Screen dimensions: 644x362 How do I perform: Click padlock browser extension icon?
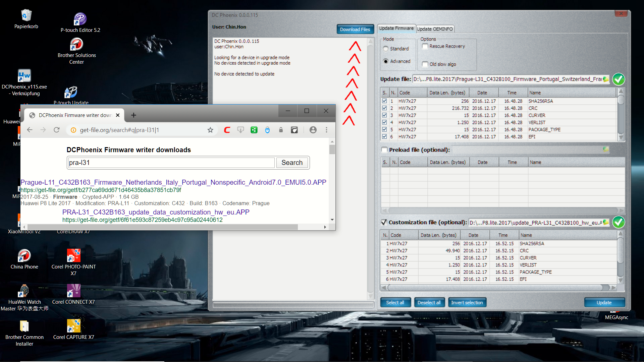[281, 130]
